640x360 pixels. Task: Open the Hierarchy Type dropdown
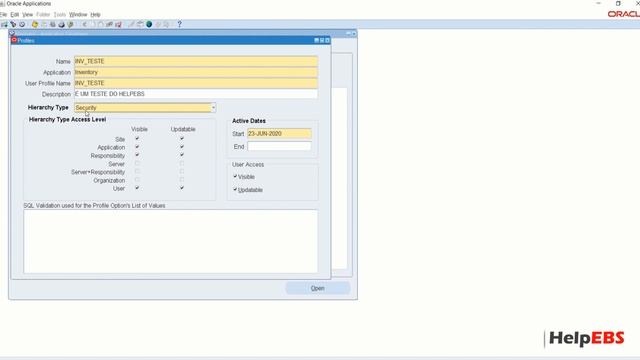[x=213, y=108]
